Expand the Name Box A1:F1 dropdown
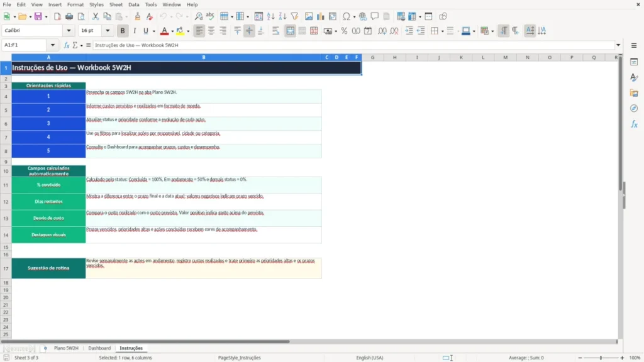 53,45
